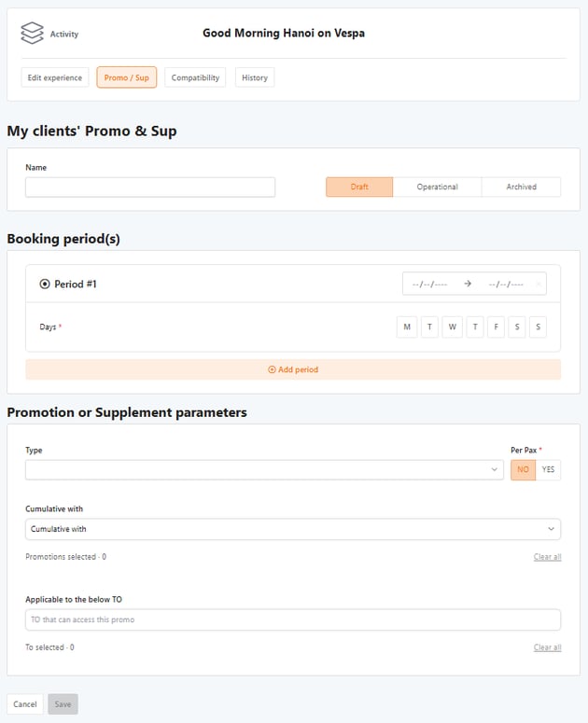Go to the Edit experience tab

point(55,77)
